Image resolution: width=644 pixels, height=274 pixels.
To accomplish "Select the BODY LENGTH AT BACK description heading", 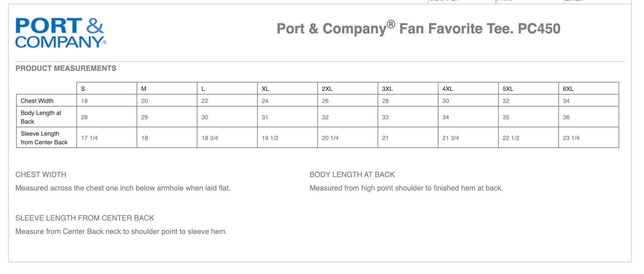I will pyautogui.click(x=352, y=174).
